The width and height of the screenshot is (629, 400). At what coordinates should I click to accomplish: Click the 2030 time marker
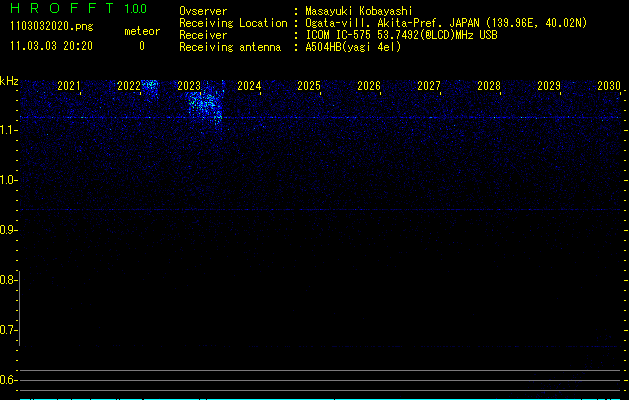(x=609, y=86)
